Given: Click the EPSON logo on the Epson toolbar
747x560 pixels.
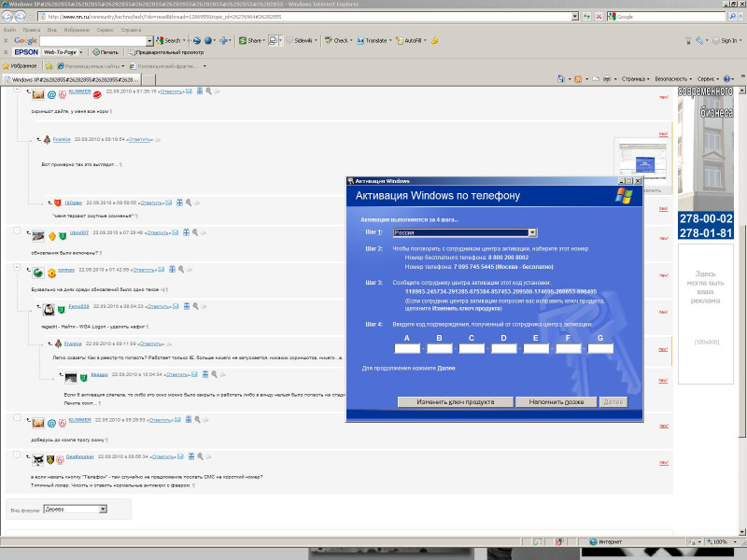Looking at the screenshot, I should [x=26, y=52].
